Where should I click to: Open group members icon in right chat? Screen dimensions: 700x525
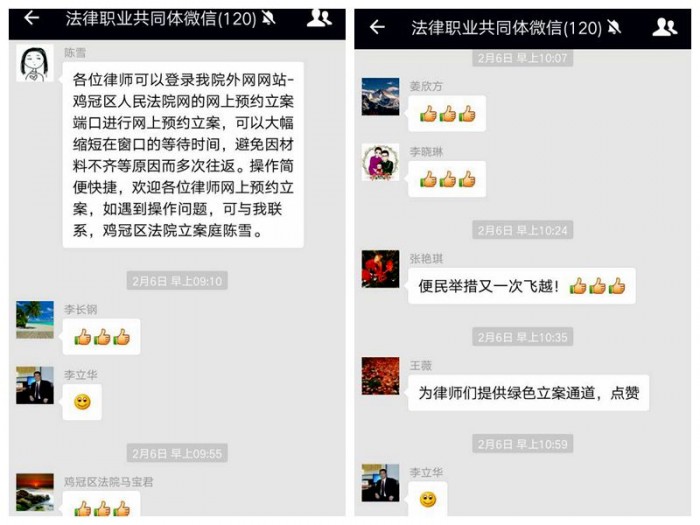665,27
